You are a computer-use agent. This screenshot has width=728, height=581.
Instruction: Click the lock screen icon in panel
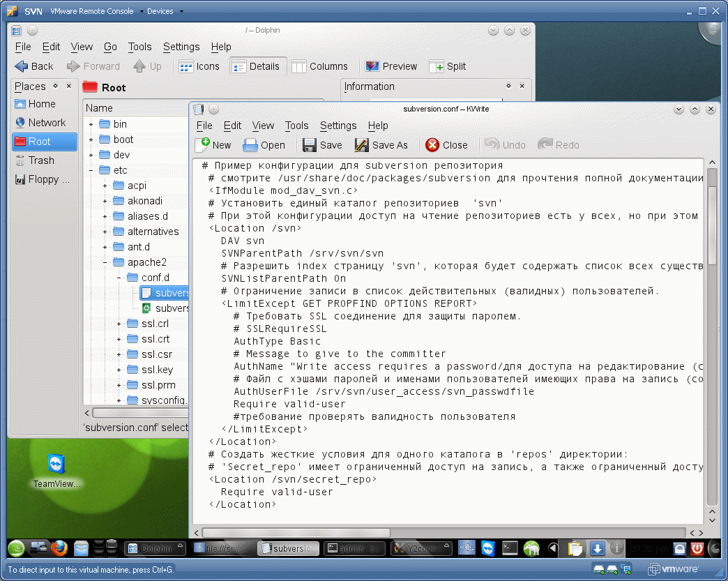(680, 549)
